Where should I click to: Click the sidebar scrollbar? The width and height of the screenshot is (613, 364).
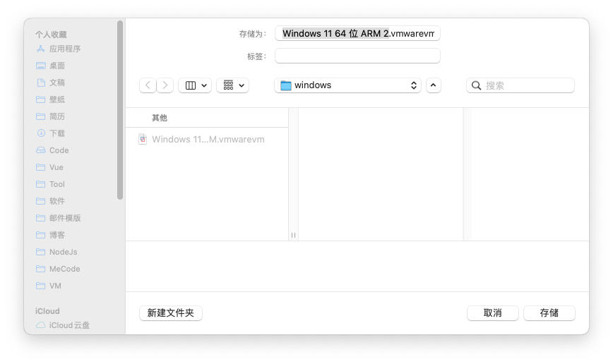pyautogui.click(x=120, y=110)
